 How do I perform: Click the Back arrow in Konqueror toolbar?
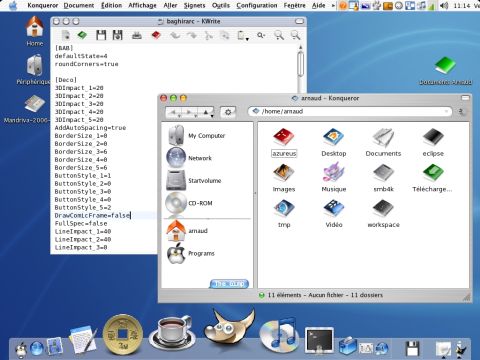click(x=174, y=113)
